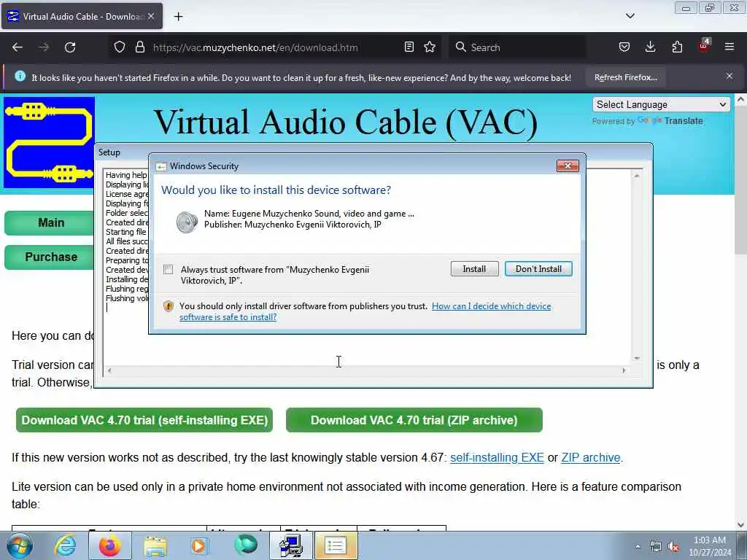
Task: Open version 4.67 ZIP archive link
Action: point(591,458)
